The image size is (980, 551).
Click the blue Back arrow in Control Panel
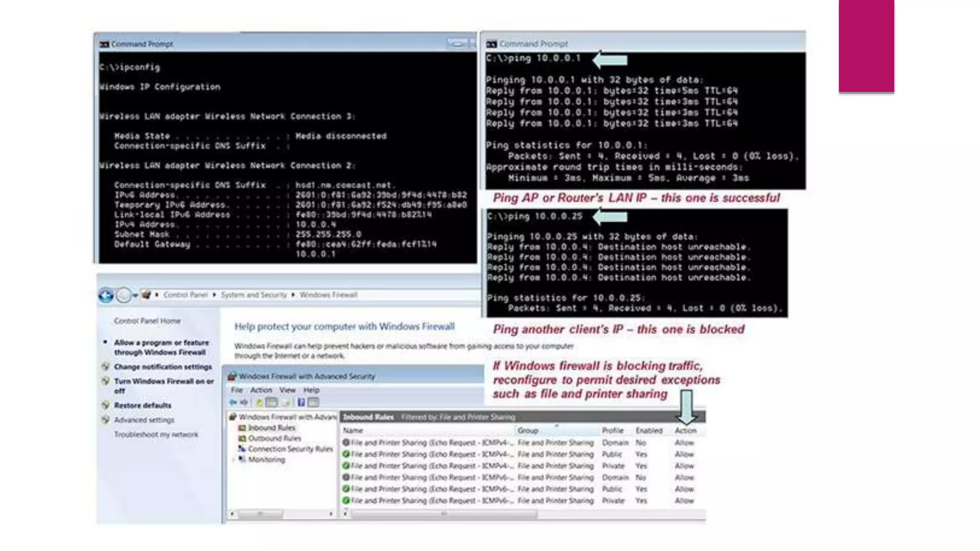pos(106,295)
